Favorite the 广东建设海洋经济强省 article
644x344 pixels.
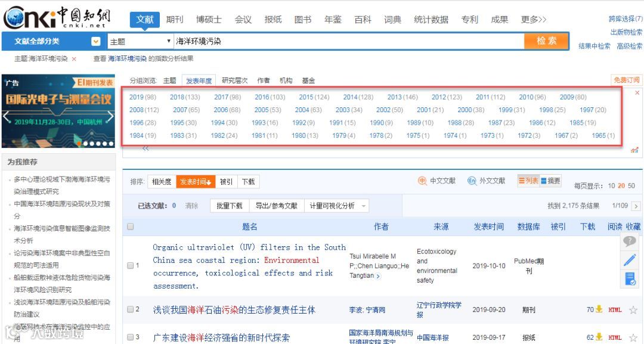click(x=633, y=338)
